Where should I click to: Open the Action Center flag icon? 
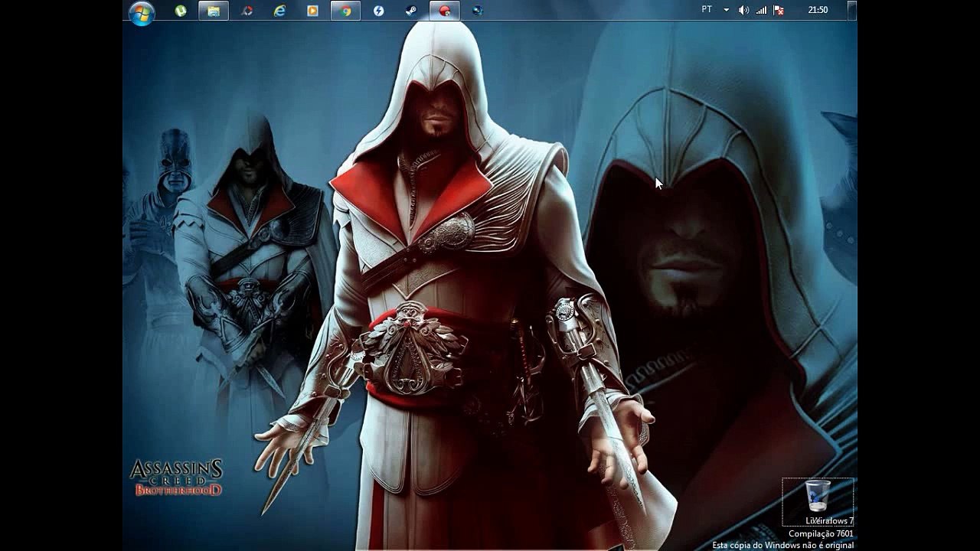pos(779,10)
